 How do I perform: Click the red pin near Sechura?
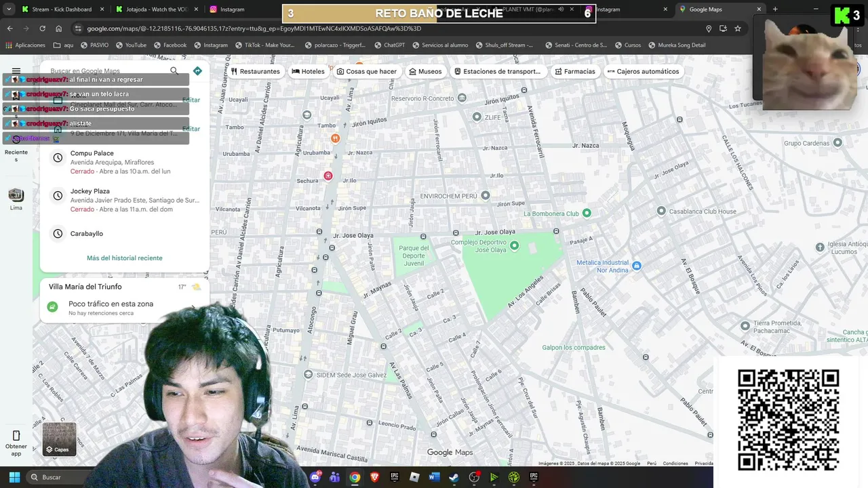click(328, 176)
